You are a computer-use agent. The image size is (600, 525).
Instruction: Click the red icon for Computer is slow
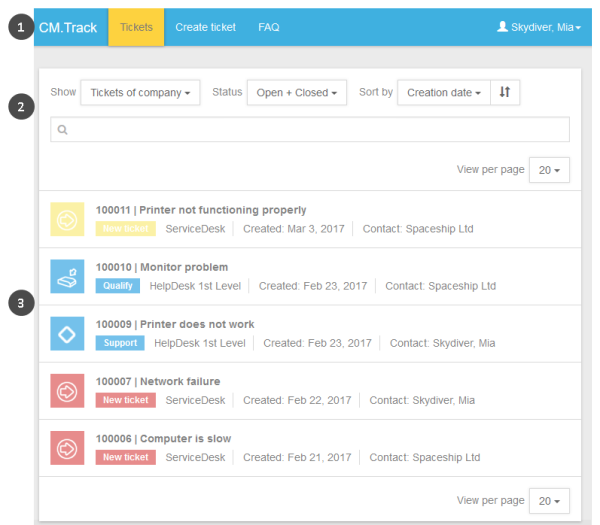[x=67, y=447]
